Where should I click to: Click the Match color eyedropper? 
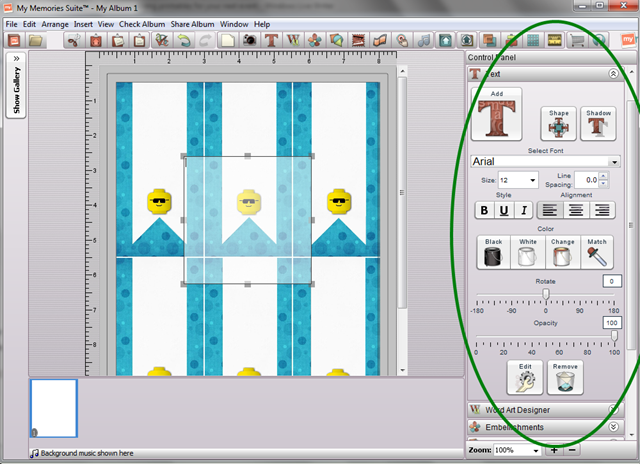[x=597, y=253]
